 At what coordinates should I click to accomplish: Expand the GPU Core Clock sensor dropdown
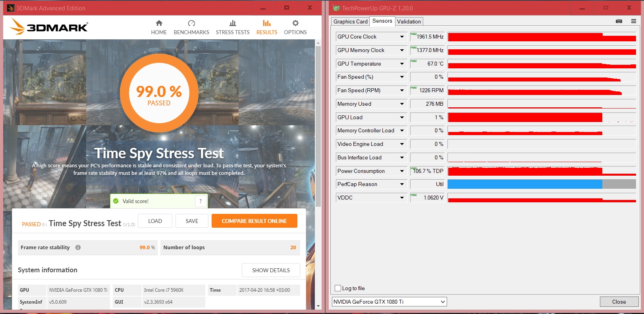[402, 37]
